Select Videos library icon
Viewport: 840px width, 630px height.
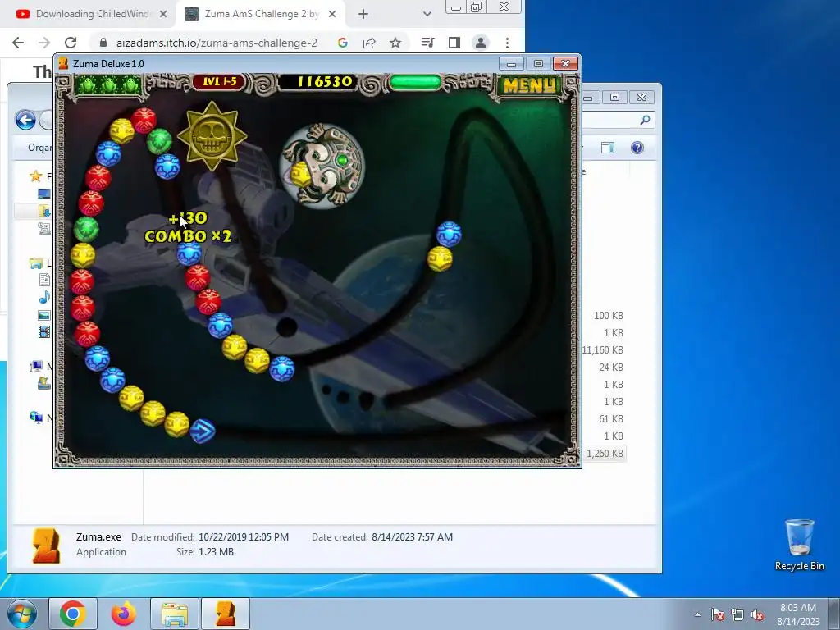44,331
